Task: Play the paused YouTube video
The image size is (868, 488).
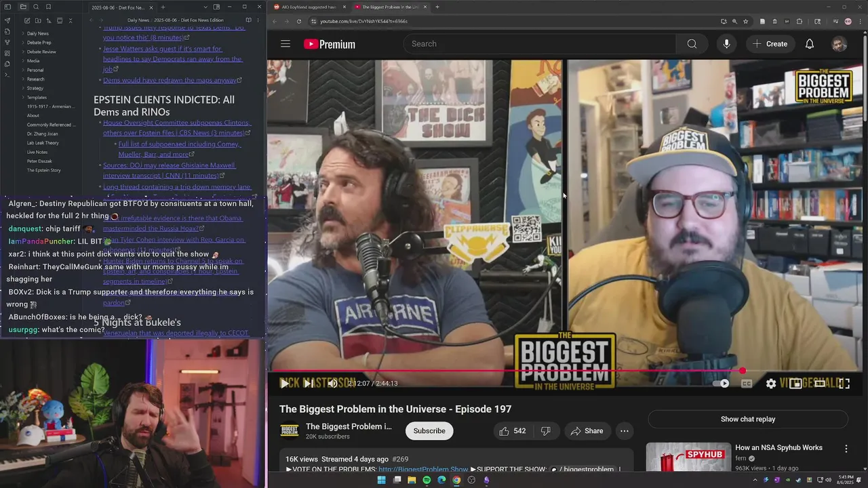Action: coord(284,384)
